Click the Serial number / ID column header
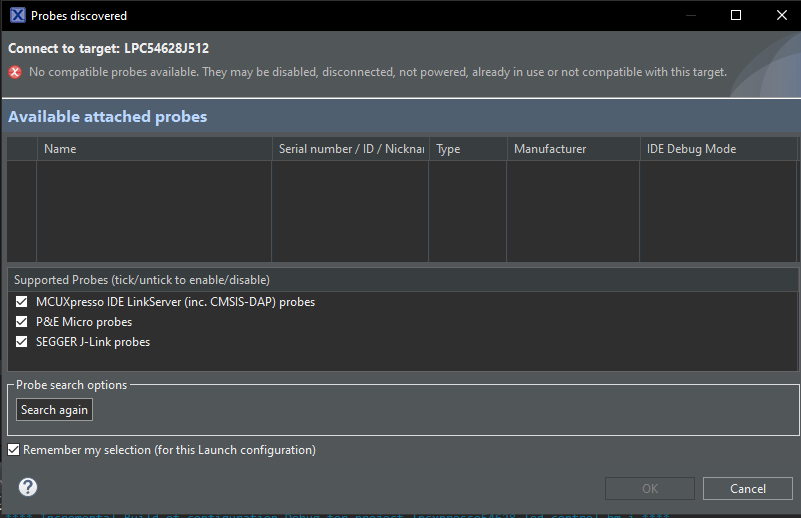Viewport: 801px width, 518px height. [350, 149]
